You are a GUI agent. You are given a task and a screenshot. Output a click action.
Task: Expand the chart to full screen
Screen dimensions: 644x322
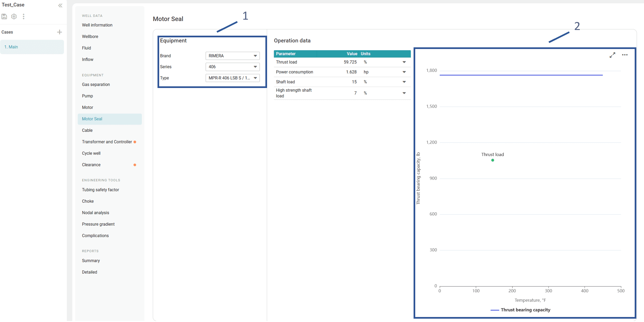tap(612, 55)
